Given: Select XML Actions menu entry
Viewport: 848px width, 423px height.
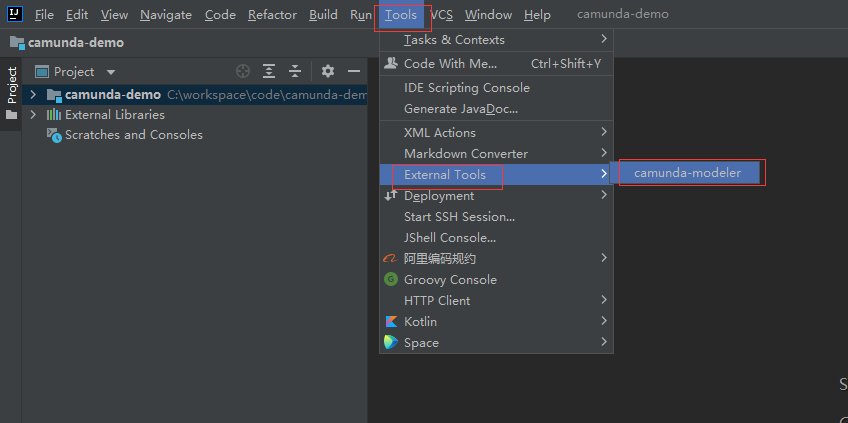Looking at the screenshot, I should pyautogui.click(x=496, y=133).
